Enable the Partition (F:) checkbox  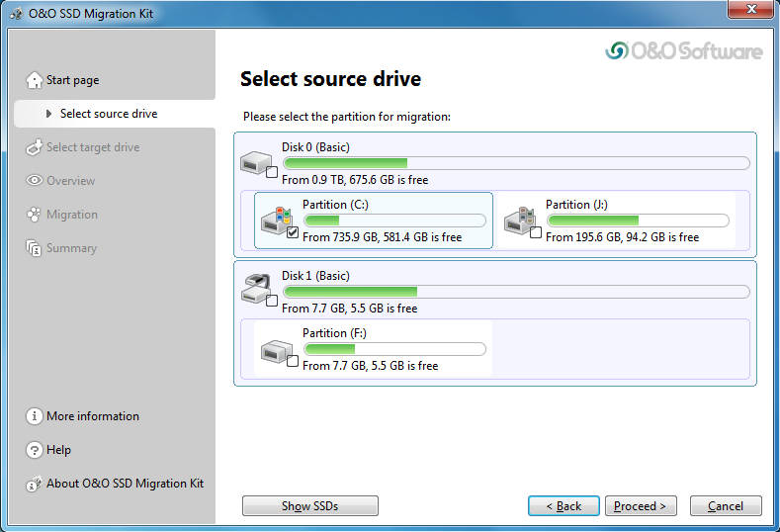(293, 362)
